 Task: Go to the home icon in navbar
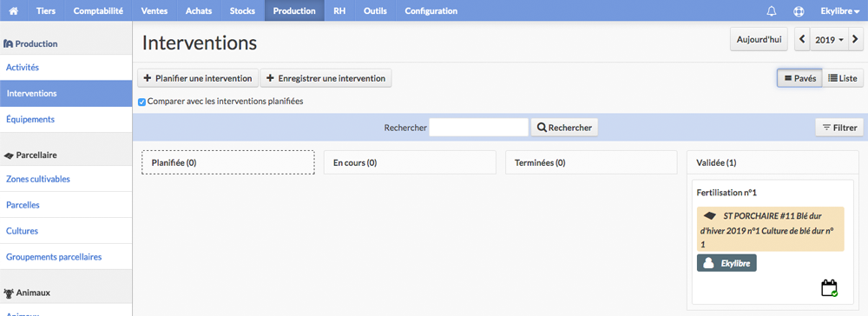[x=14, y=11]
